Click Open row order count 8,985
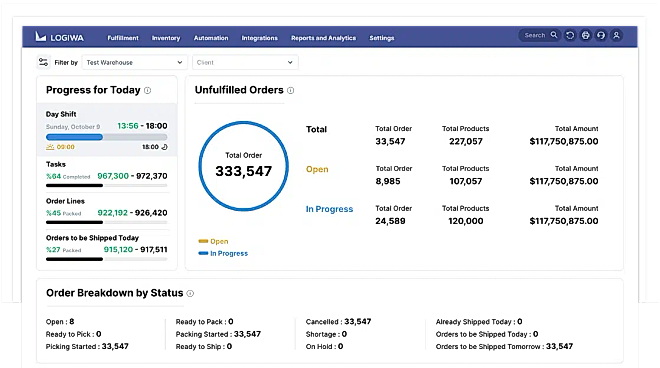660x368 pixels. tap(388, 181)
